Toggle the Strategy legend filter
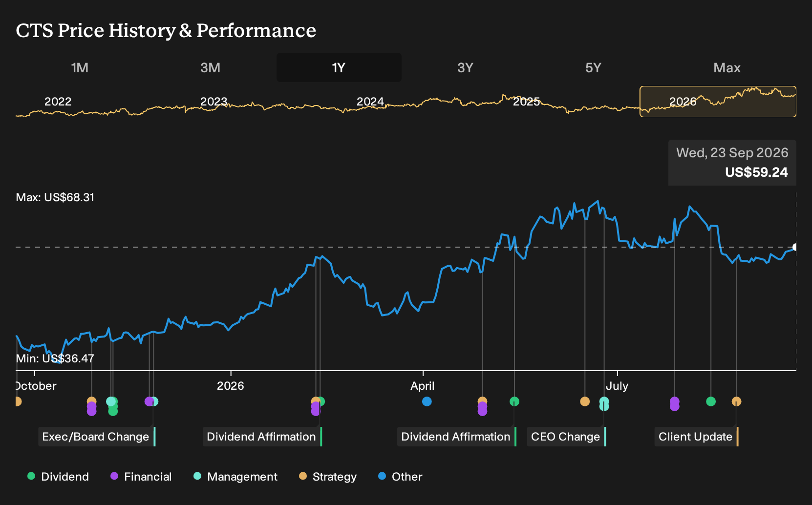 coord(327,477)
